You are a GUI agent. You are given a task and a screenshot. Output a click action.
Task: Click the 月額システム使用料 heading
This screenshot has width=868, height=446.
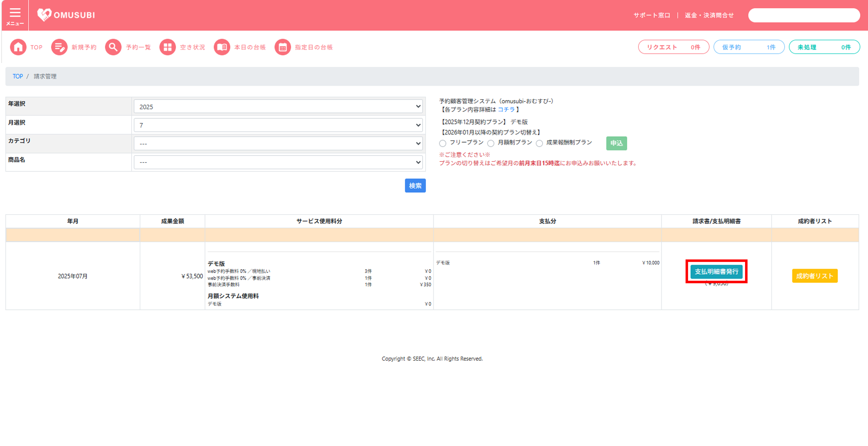(x=233, y=296)
